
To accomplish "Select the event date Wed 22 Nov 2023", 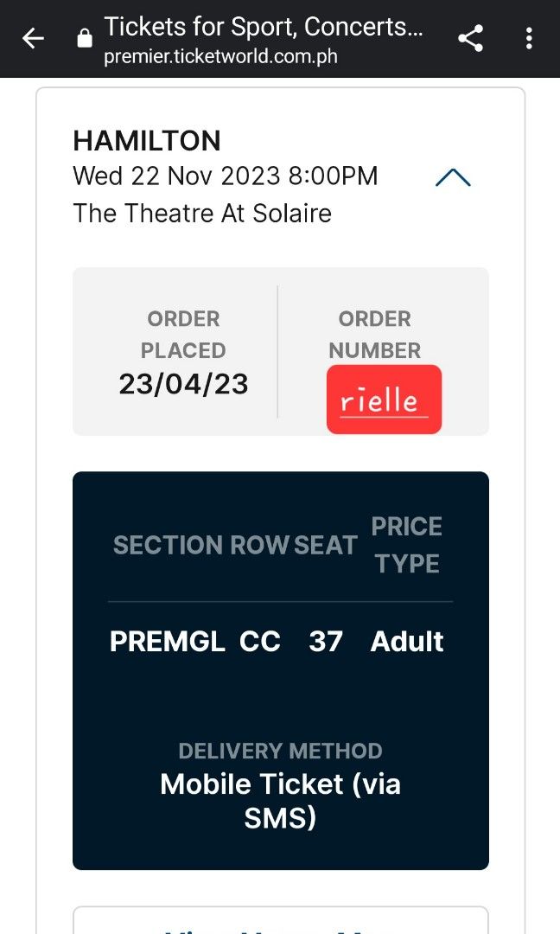I will coord(225,176).
